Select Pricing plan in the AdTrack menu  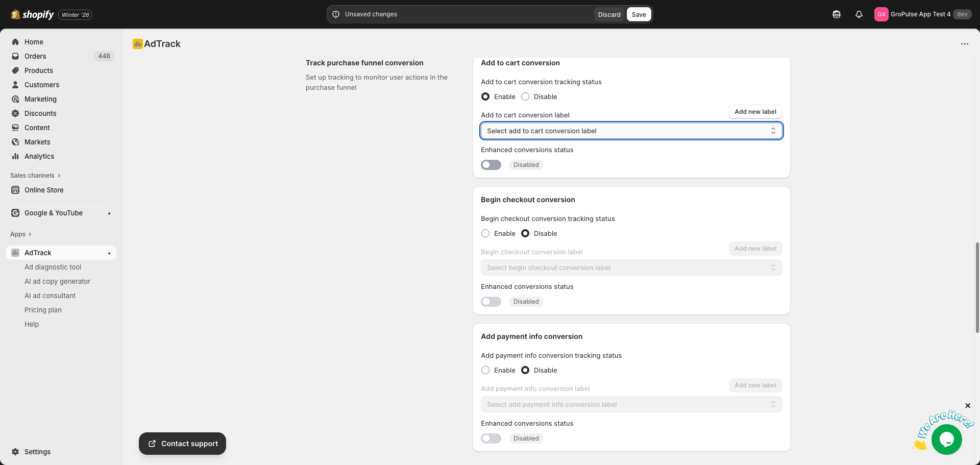coord(43,310)
